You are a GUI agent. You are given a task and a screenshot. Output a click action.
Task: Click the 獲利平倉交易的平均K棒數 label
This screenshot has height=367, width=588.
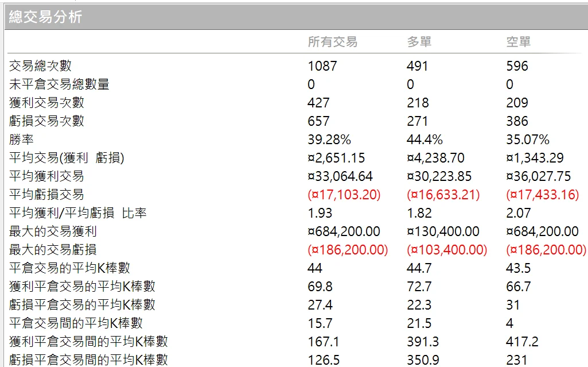click(82, 287)
